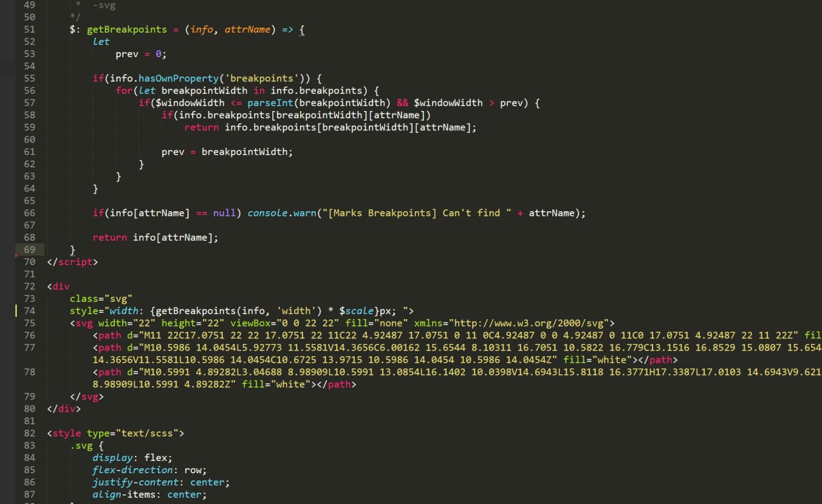Click line number 74 in the gutter
This screenshot has height=504, width=822.
30,311
